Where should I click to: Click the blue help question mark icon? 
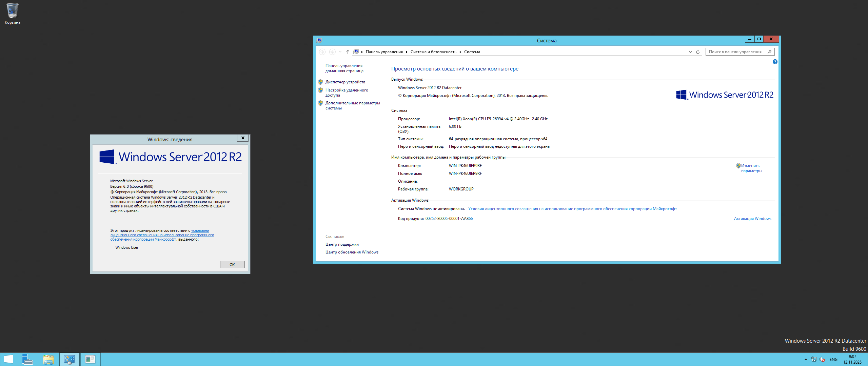(775, 62)
